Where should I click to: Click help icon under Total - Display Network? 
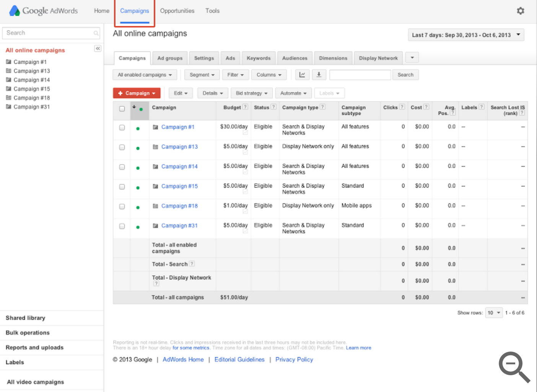(156, 283)
